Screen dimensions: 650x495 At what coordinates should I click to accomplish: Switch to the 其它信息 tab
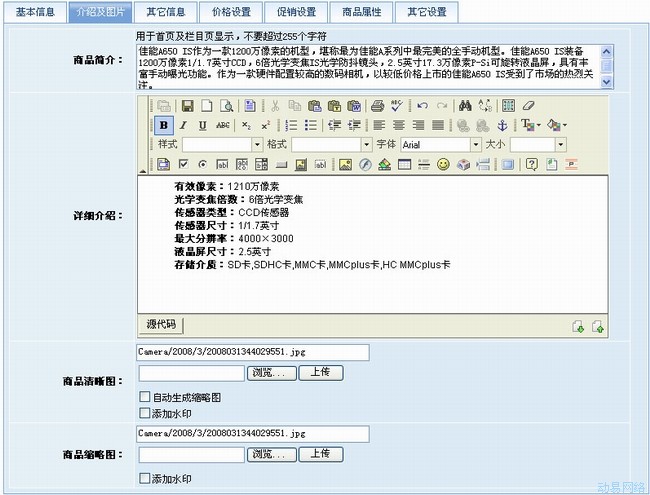point(166,12)
